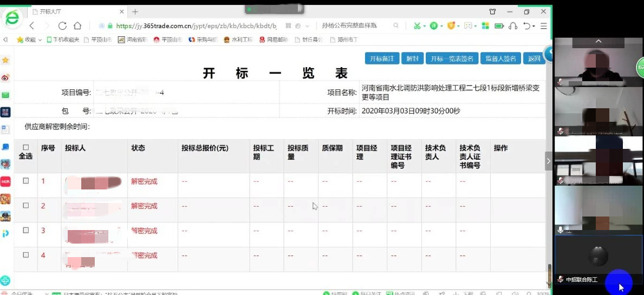The image size is (644, 295).
Task: Reload the page with refresh icon
Action: coord(62,25)
